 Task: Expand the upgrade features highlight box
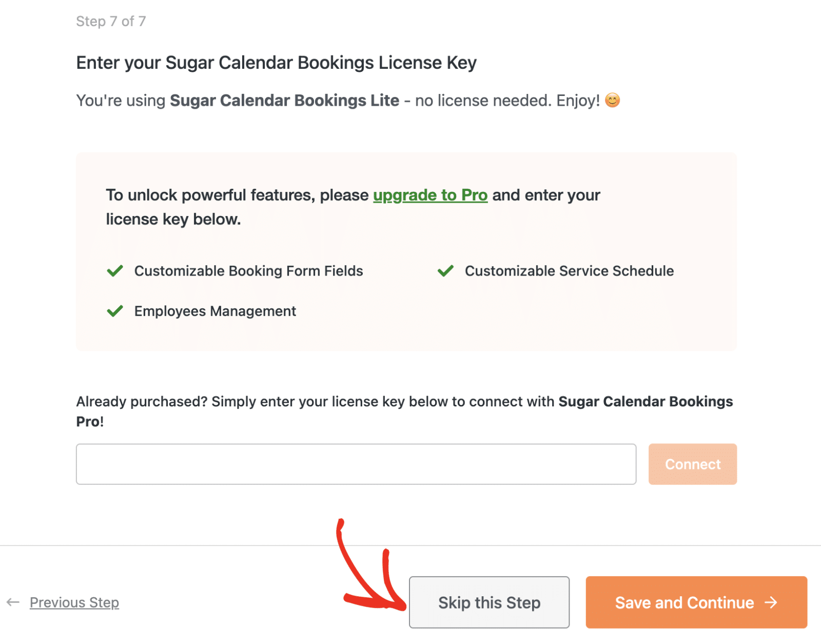405,251
